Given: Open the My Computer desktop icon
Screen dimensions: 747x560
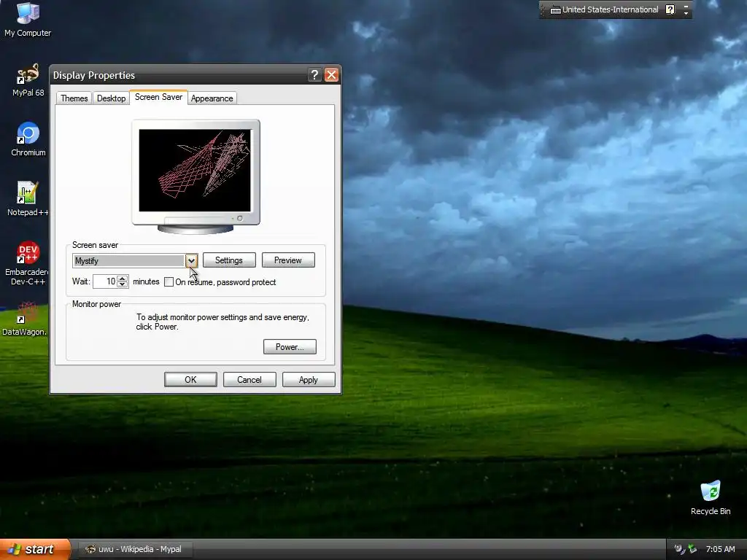Looking at the screenshot, I should point(28,19).
